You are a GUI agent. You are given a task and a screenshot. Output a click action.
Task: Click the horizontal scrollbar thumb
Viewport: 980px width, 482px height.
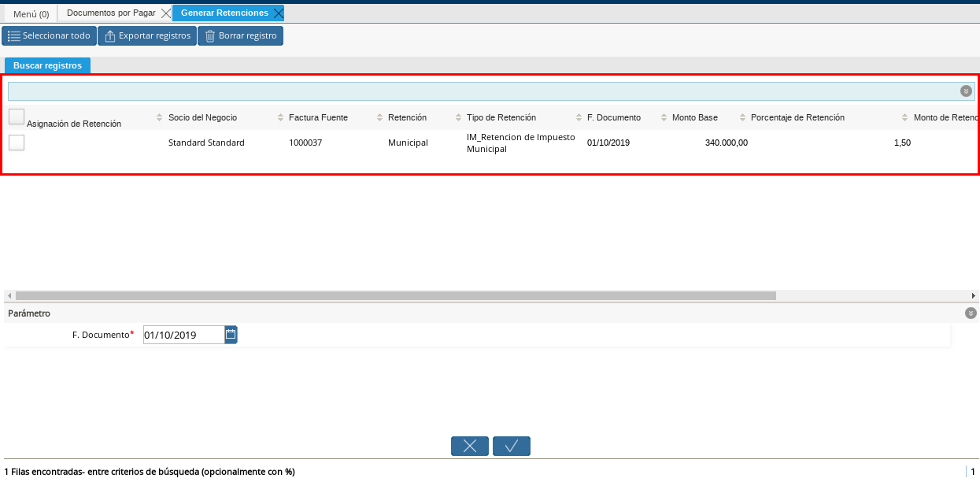click(x=395, y=295)
